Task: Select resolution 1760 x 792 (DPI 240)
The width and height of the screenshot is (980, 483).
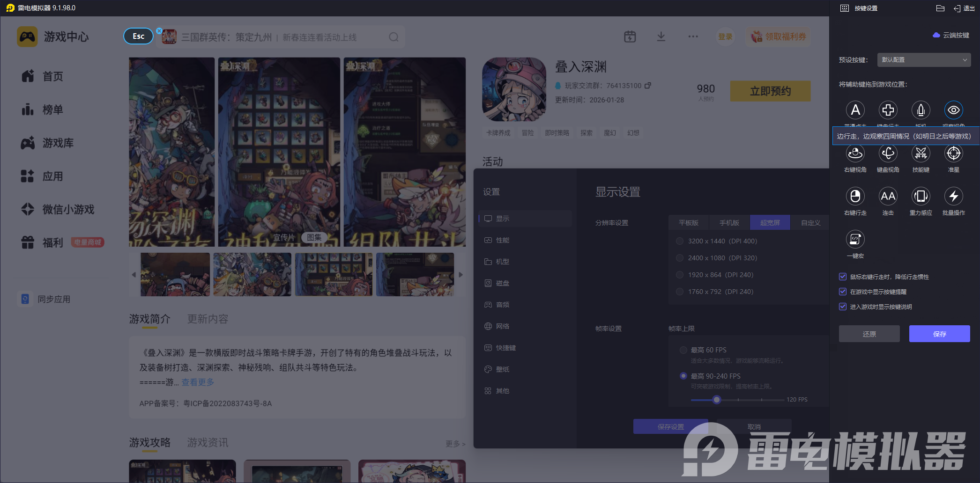Action: (x=680, y=292)
